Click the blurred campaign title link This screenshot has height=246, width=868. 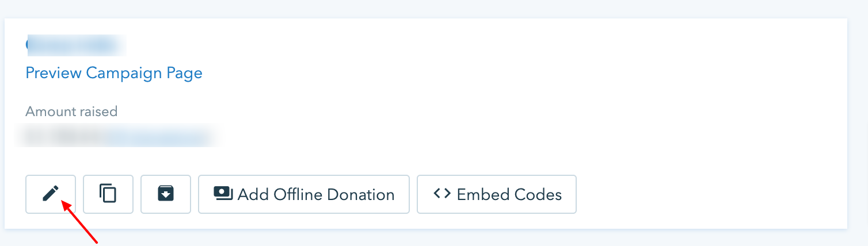coord(76,45)
